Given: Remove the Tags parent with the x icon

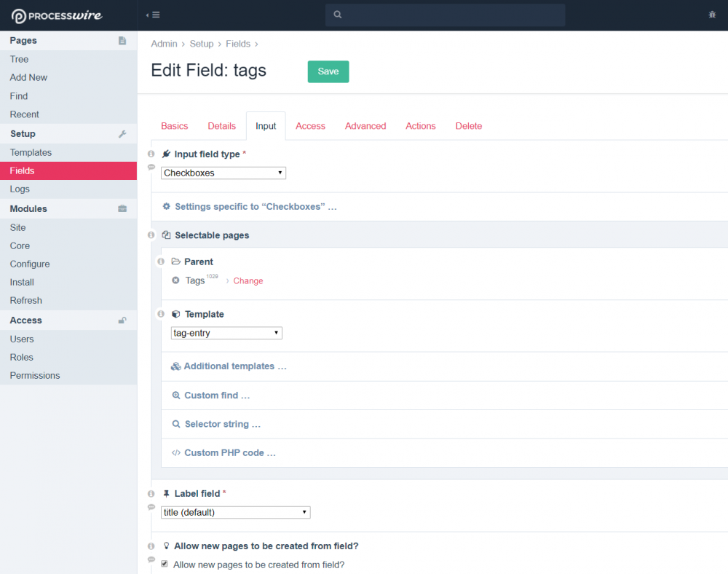Looking at the screenshot, I should tap(175, 280).
